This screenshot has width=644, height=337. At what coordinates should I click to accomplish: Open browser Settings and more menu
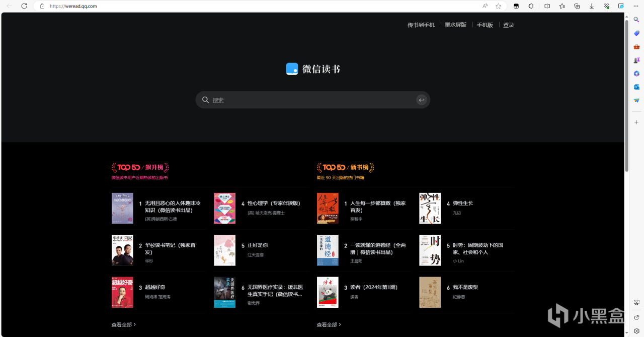[636, 6]
